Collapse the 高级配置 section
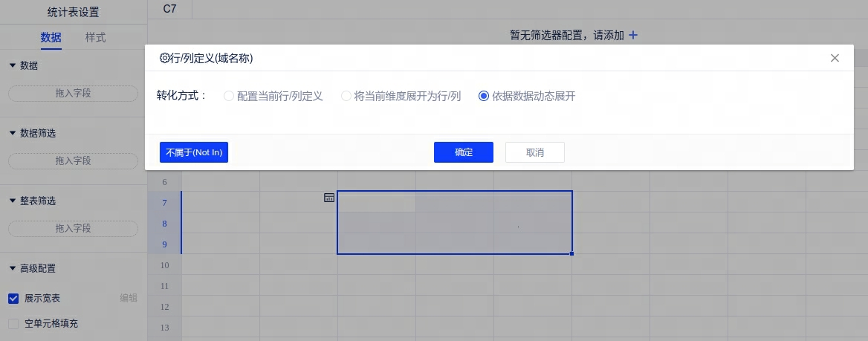This screenshot has width=868, height=341. point(13,268)
